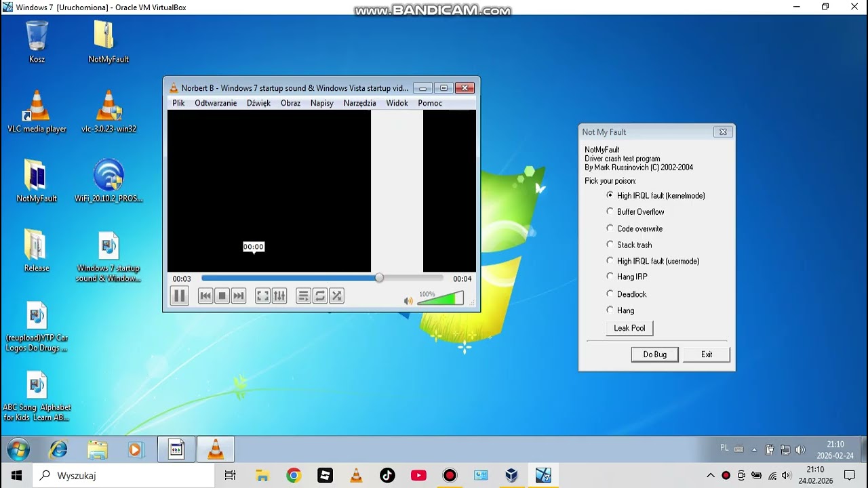This screenshot has height=488, width=868.
Task: Click the PL language indicator
Action: 724,448
